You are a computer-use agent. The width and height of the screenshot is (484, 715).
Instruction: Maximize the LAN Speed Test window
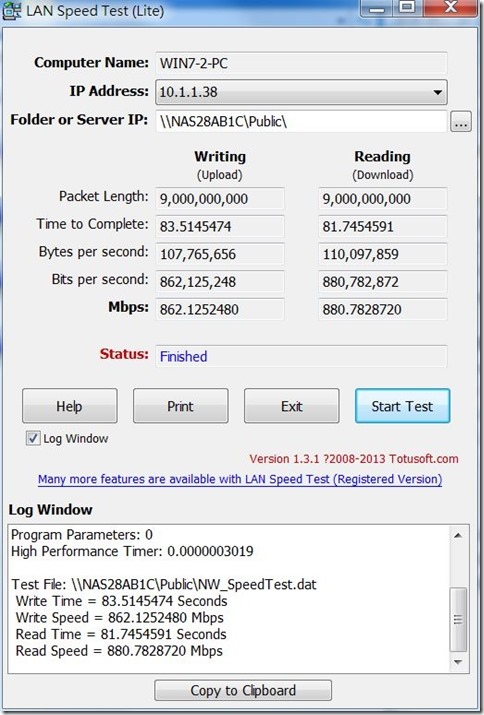click(407, 7)
